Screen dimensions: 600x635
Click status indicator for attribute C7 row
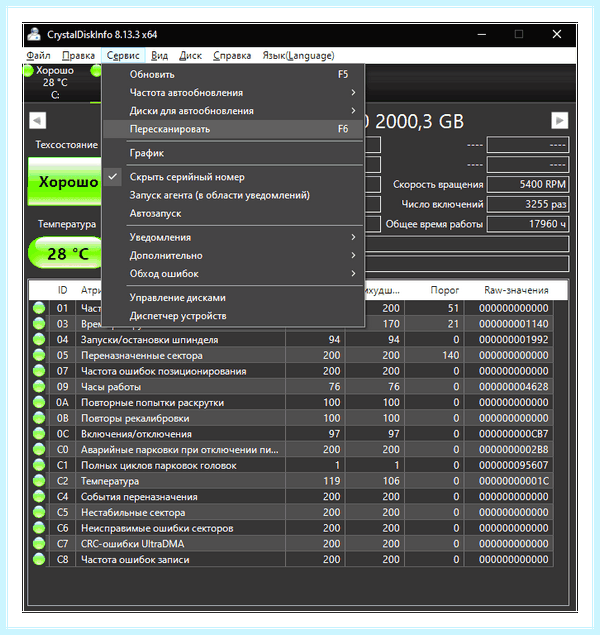39,543
